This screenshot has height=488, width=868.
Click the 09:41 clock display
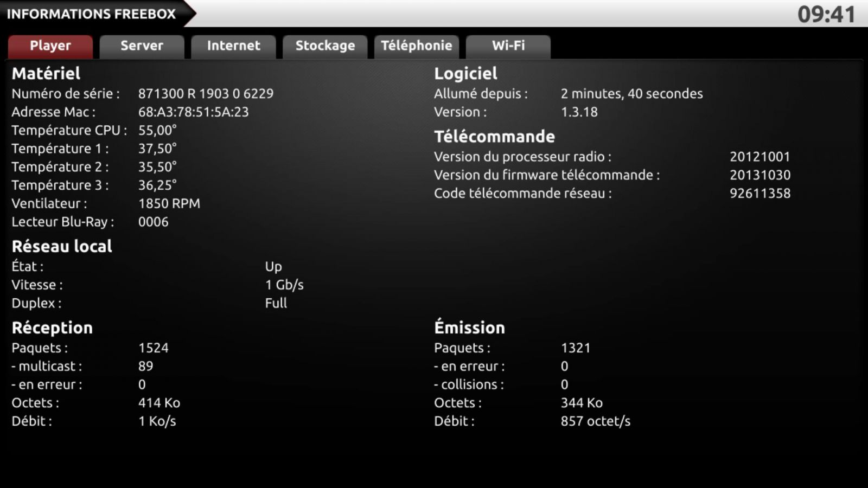point(826,15)
